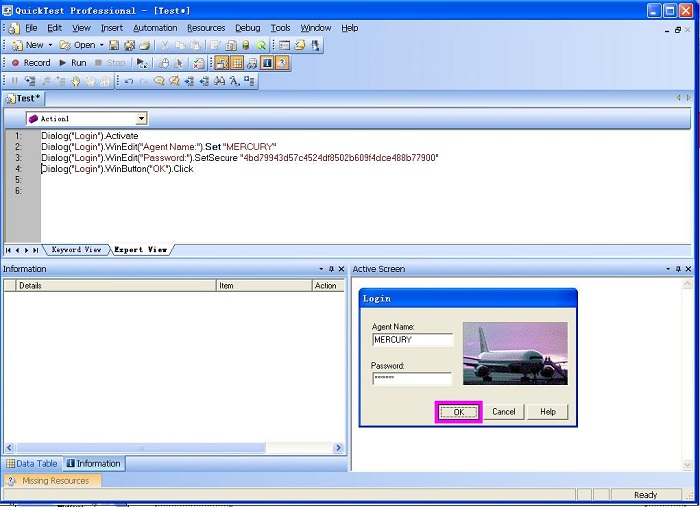Select the Missing Resources tab
The height and width of the screenshot is (507, 700).
pyautogui.click(x=51, y=481)
